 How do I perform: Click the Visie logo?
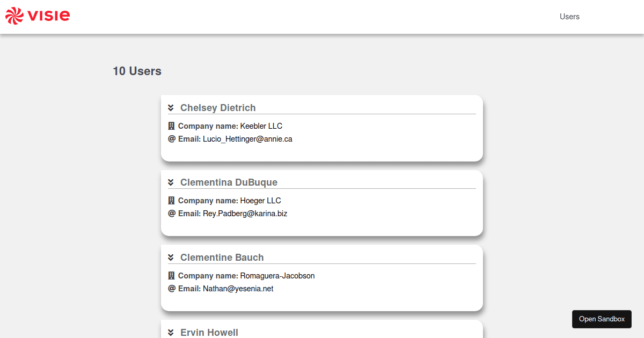coord(38,16)
